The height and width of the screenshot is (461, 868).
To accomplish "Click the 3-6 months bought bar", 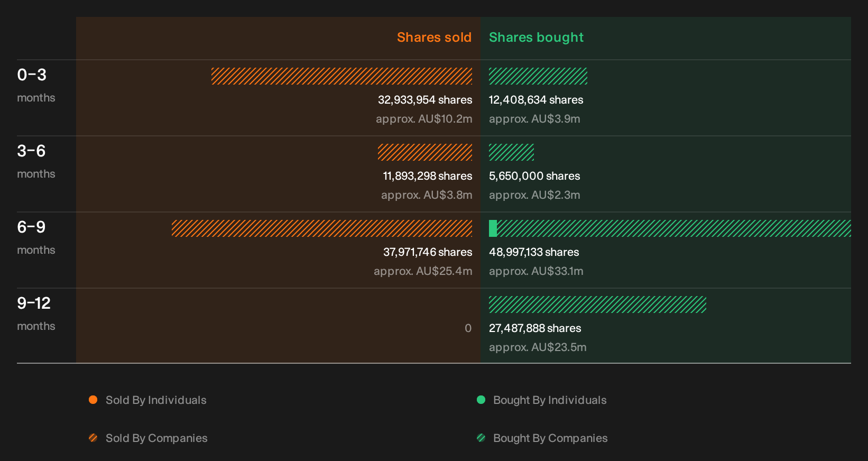I will coord(511,152).
